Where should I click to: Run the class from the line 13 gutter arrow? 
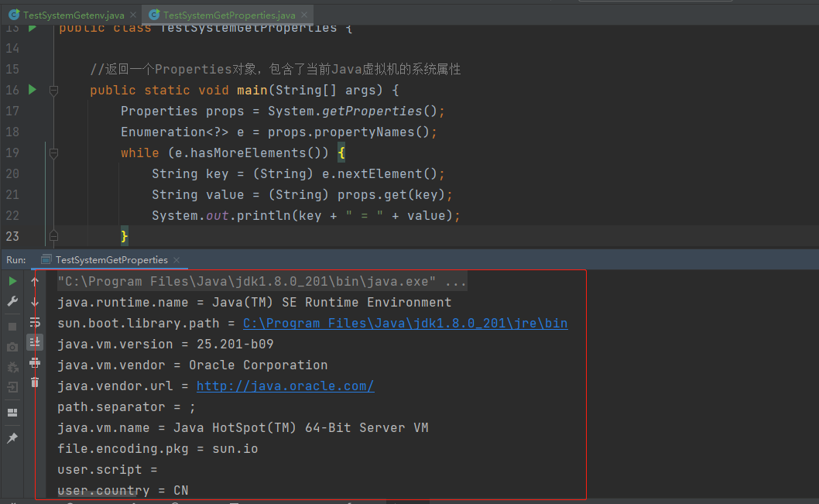click(x=33, y=27)
